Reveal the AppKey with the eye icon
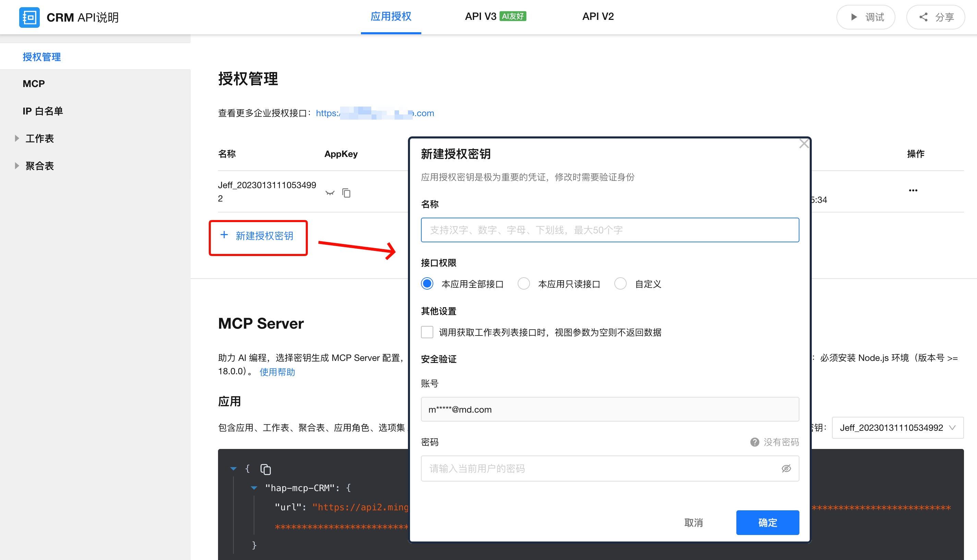 (330, 193)
